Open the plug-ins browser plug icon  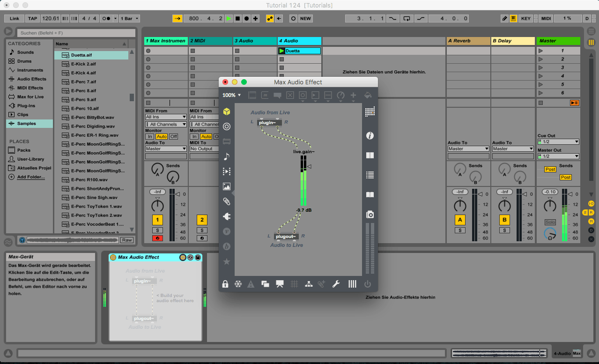pos(227,216)
